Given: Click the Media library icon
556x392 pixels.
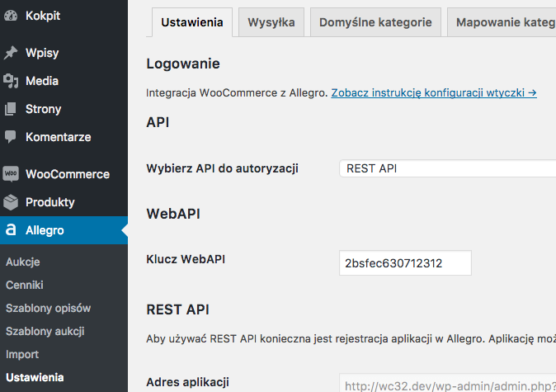Looking at the screenshot, I should click(x=11, y=81).
